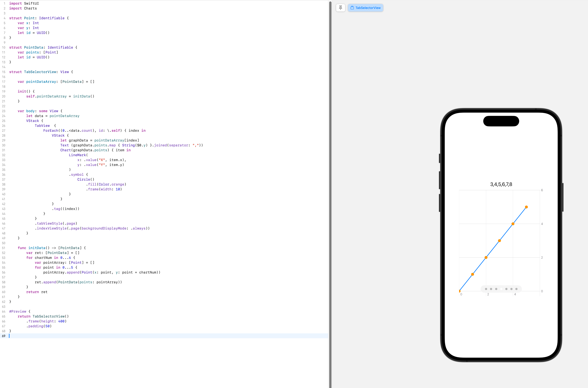Click the "ForEach((0..<data.count)" line
Screen dimensions: 588x388
click(x=94, y=131)
